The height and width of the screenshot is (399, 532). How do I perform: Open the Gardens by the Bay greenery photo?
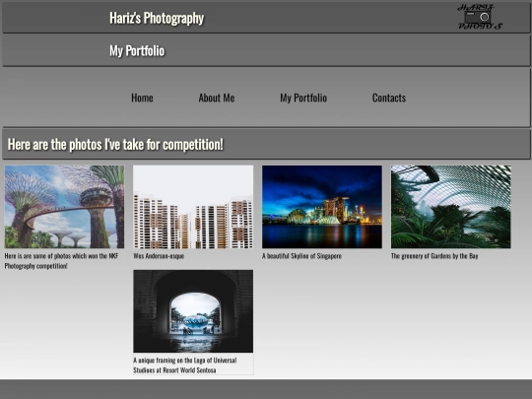point(451,207)
